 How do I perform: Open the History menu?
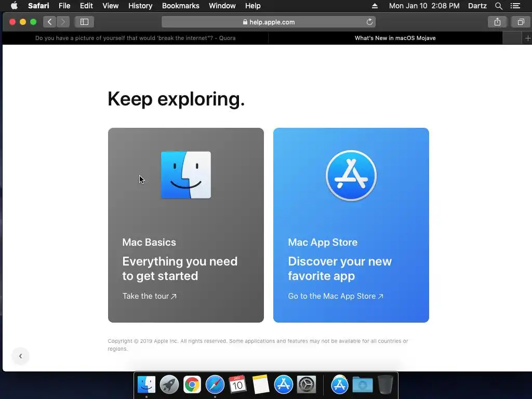tap(140, 6)
